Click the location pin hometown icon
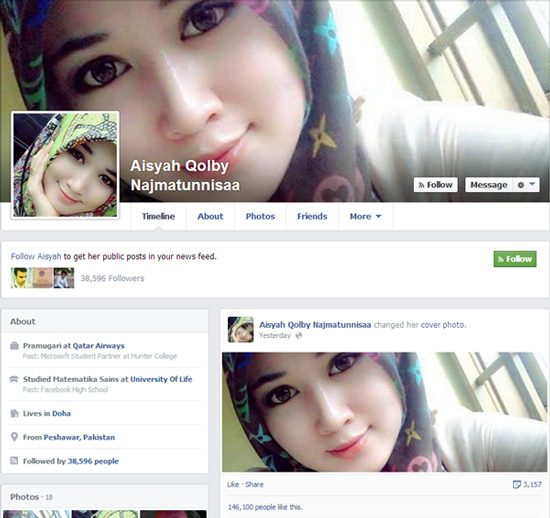550x518 pixels. tap(14, 437)
